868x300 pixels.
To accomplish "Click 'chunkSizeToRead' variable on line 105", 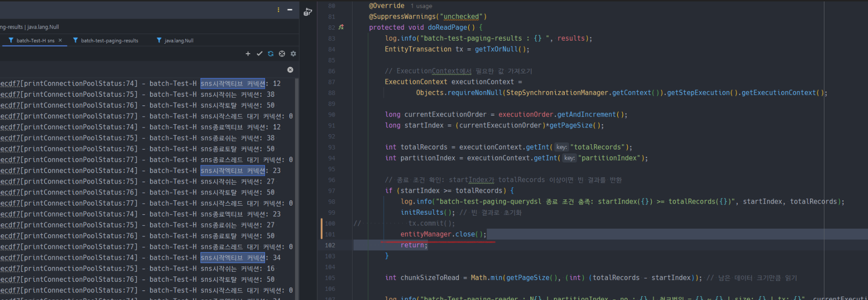I will (x=430, y=278).
